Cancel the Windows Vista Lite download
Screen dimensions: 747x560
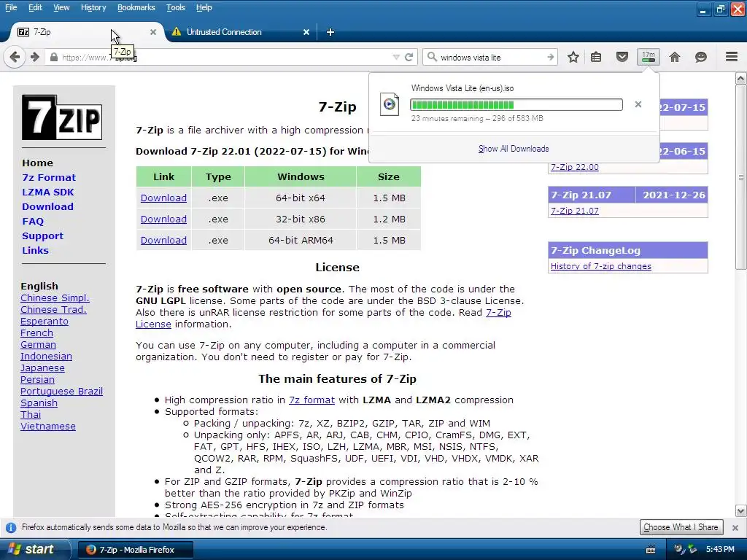tap(638, 104)
